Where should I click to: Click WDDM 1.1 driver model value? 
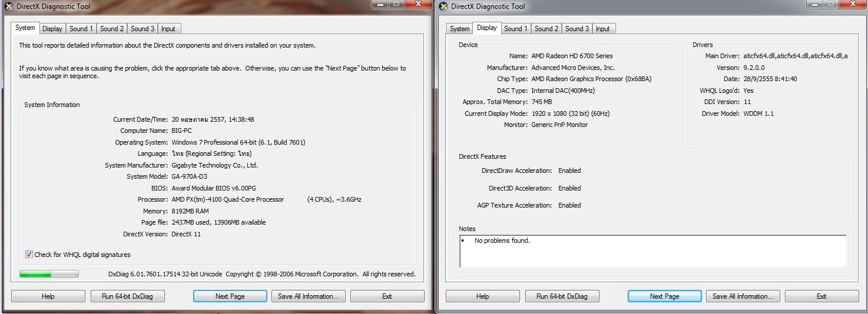pos(758,113)
